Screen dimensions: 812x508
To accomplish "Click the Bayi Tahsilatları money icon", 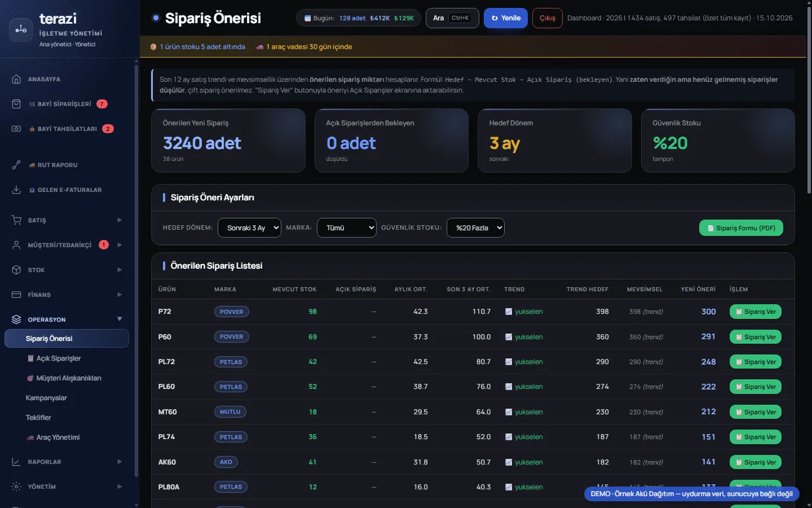I will coord(16,129).
